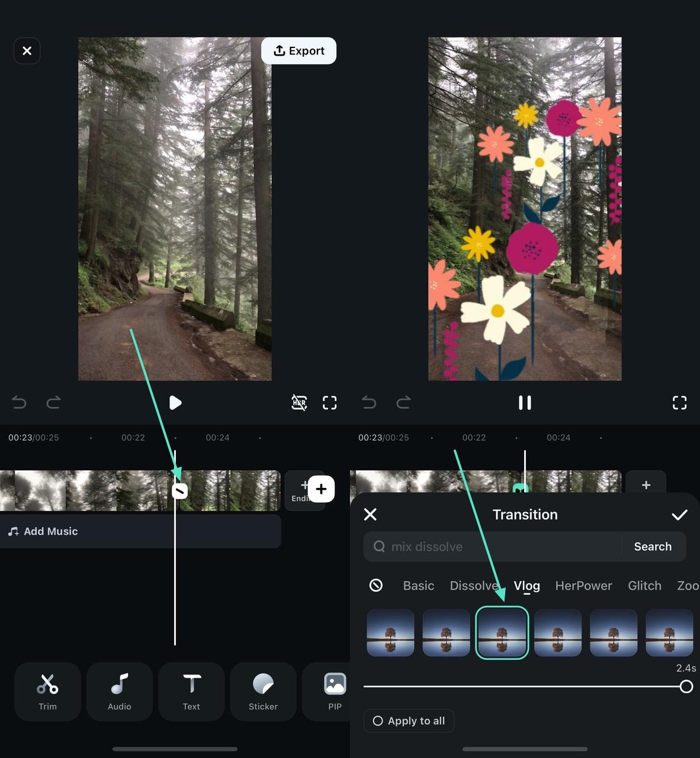Enter fullscreen in the left screen
Image resolution: width=700 pixels, height=758 pixels.
(330, 403)
